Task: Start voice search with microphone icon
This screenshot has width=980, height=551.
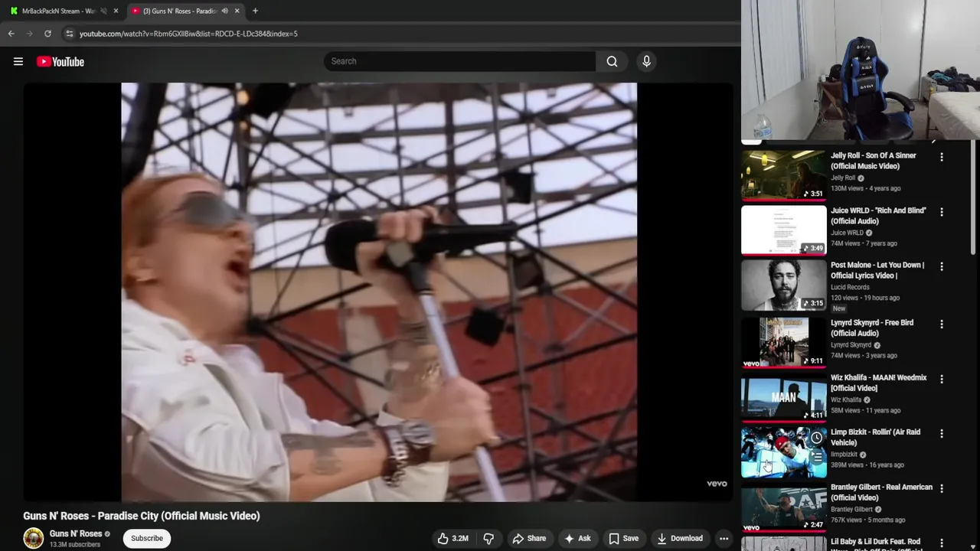Action: coord(646,61)
